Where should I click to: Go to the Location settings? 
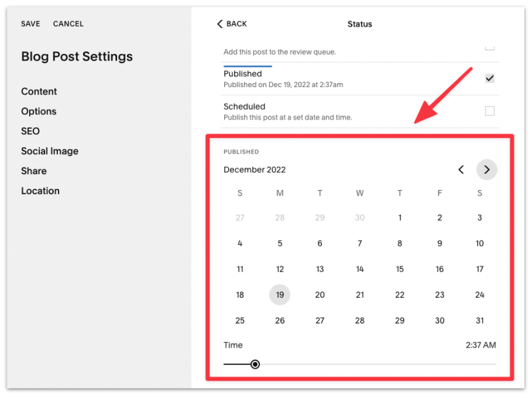tap(41, 191)
